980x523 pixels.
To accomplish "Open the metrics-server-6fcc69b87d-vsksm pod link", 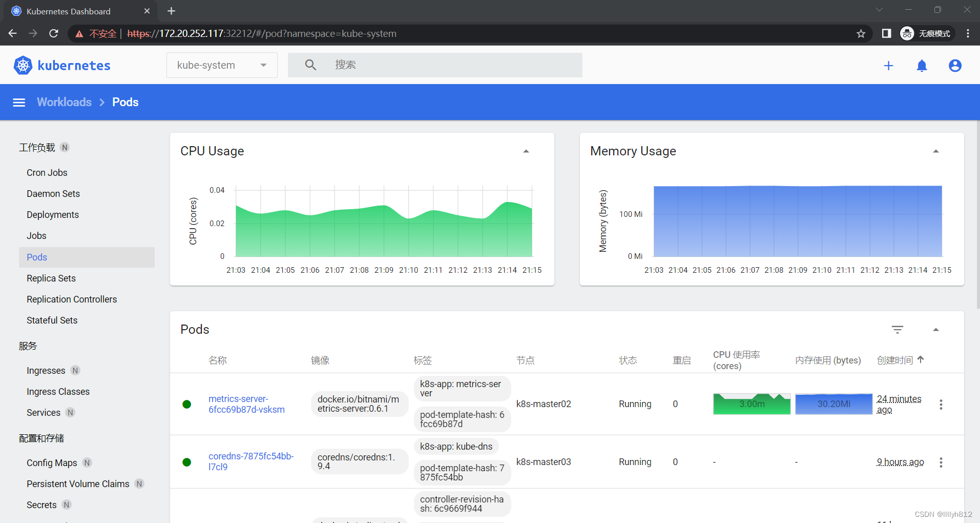I will point(246,404).
